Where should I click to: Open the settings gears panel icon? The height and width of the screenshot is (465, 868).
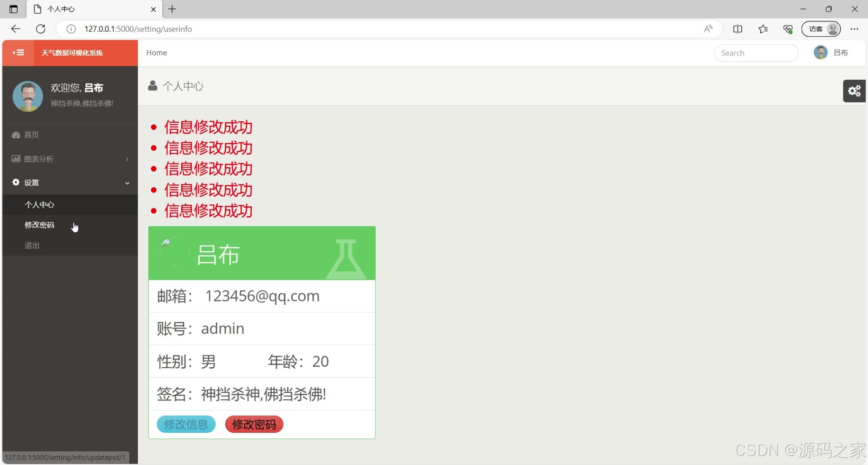854,91
